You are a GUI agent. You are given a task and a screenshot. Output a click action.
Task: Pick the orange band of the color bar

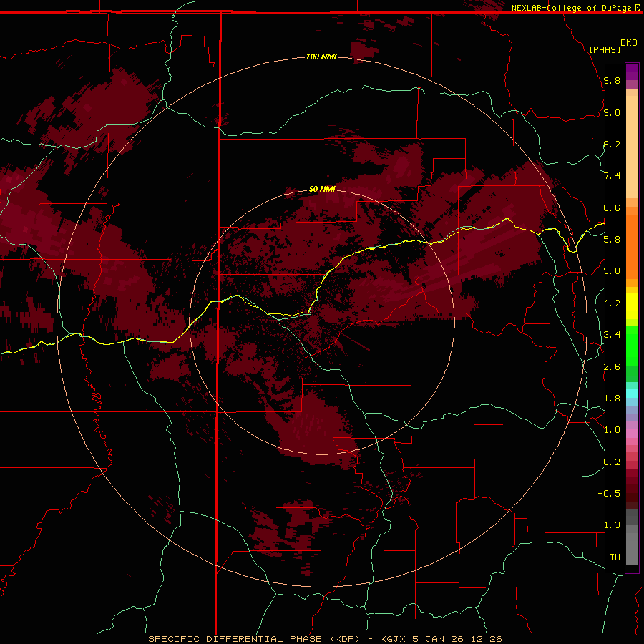(x=632, y=248)
